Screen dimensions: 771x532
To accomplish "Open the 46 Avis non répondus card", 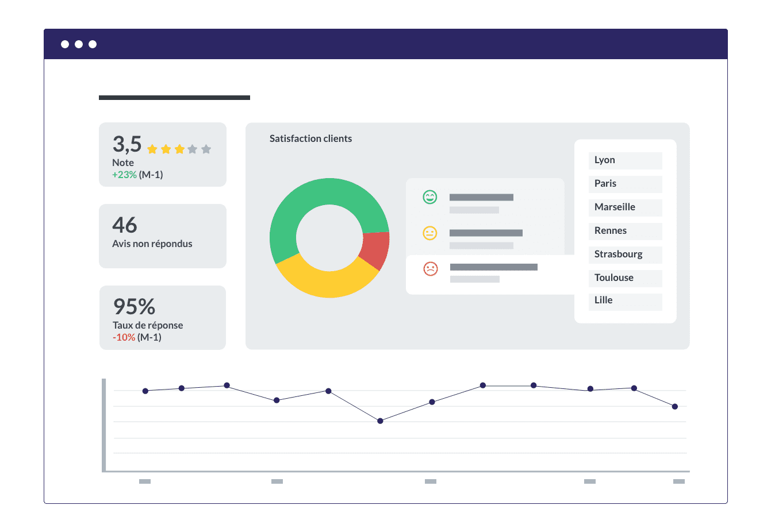I will 163,236.
